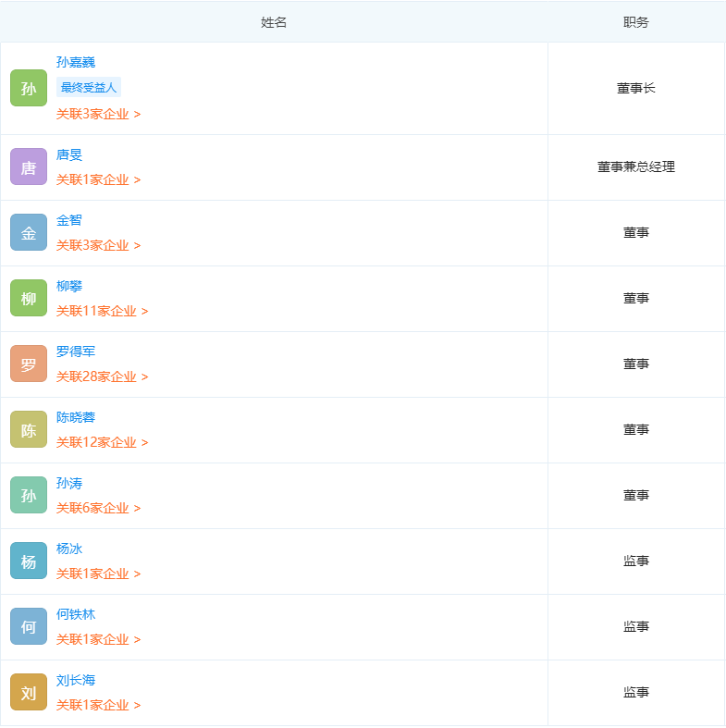
Task: Click the blue 何 avatar icon
Action: point(29,627)
